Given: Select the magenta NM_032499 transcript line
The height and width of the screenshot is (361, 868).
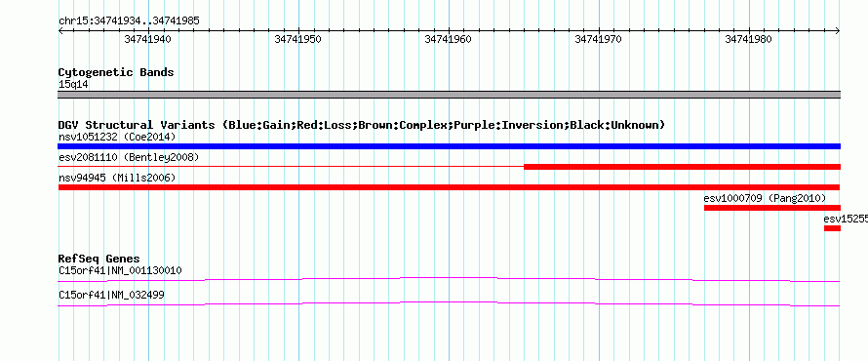Looking at the screenshot, I should [x=449, y=303].
